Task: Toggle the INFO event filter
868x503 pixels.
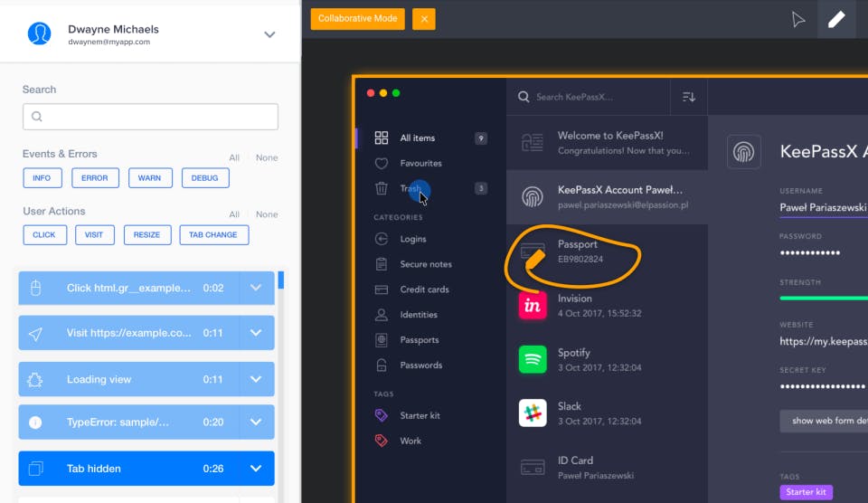Action: click(42, 178)
